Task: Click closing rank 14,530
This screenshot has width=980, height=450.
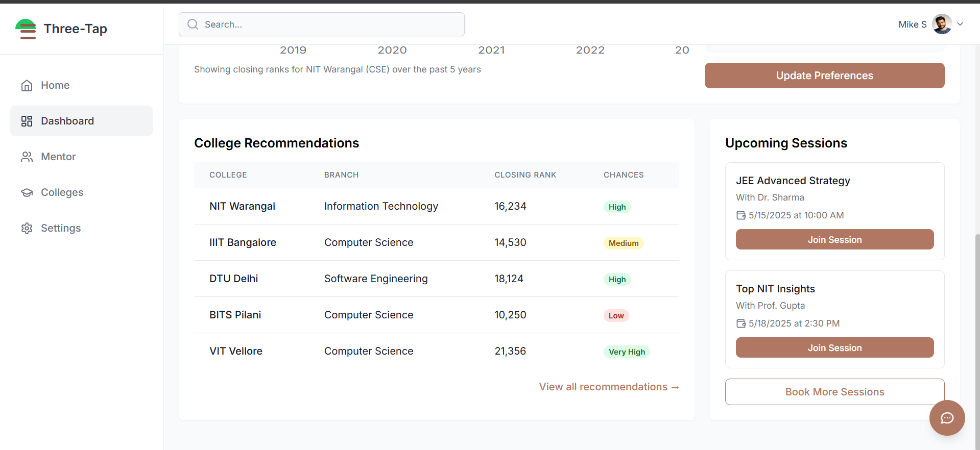Action: click(510, 242)
